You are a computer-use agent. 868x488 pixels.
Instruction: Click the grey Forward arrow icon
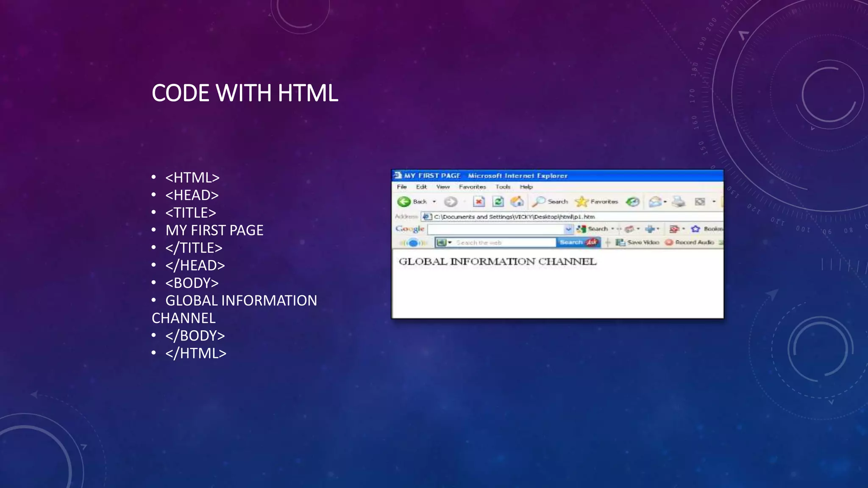[451, 202]
